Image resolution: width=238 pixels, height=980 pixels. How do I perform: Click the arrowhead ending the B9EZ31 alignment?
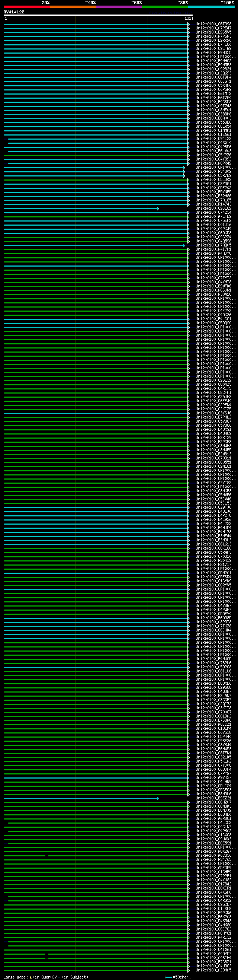coord(158,798)
